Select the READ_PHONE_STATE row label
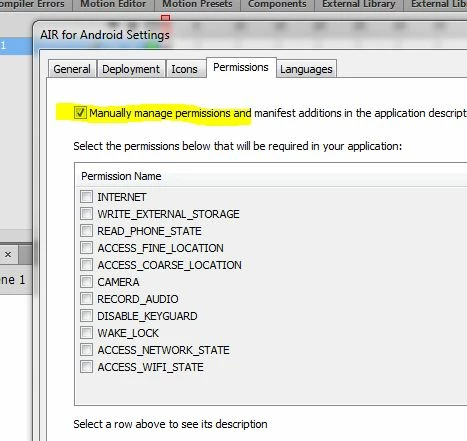 [149, 231]
